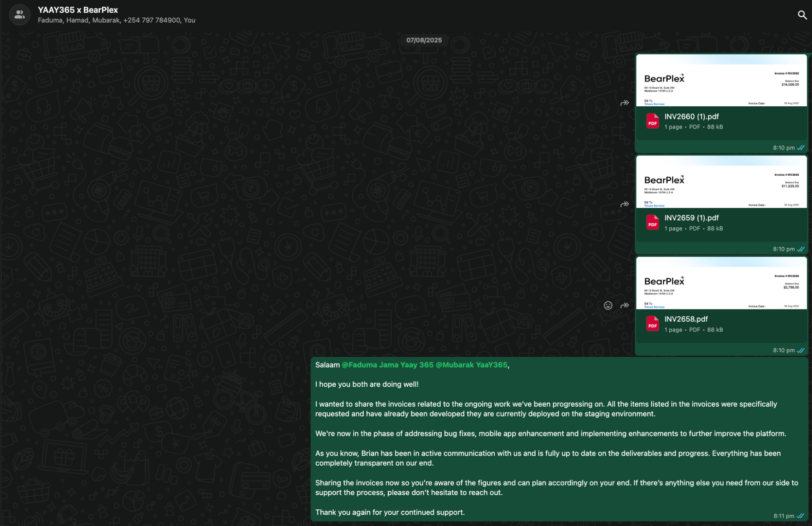812x526 pixels.
Task: Click the 8:11 pm timestamp on the text message
Action: coord(784,516)
